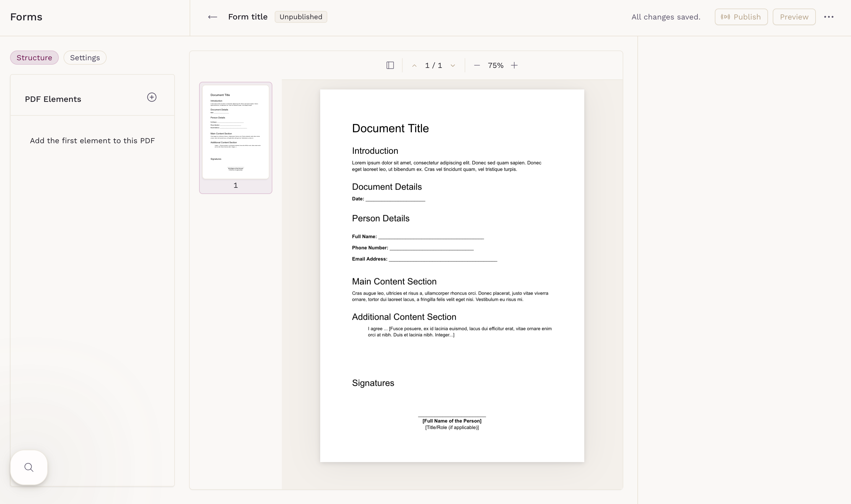Click the Unpublished status badge

point(301,17)
